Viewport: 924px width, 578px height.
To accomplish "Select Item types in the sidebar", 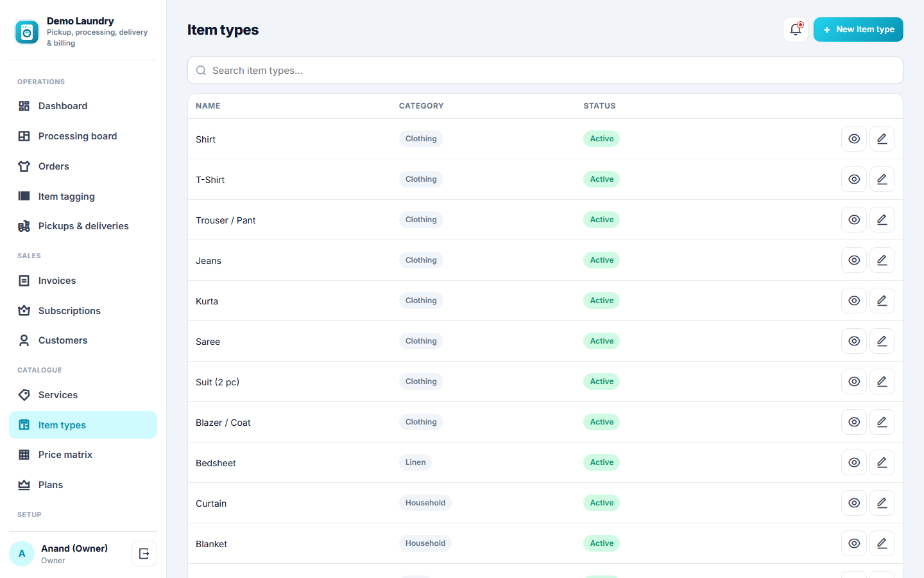I will pos(83,425).
